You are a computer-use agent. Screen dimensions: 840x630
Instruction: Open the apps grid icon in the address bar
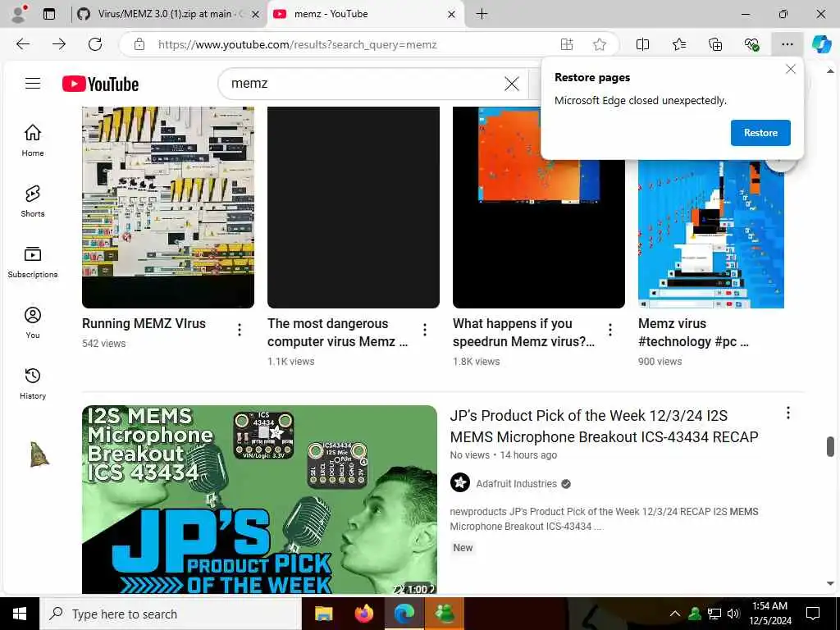point(567,44)
